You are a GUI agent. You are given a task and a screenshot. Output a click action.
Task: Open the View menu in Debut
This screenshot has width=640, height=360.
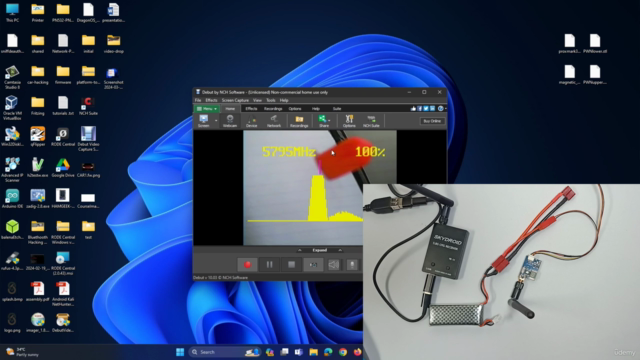click(257, 100)
